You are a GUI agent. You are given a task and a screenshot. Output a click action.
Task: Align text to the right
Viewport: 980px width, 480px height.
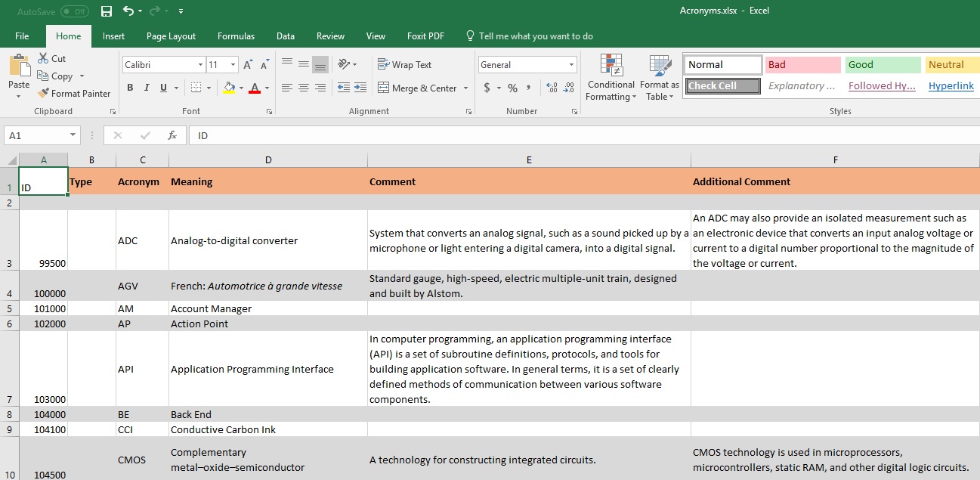pos(320,88)
